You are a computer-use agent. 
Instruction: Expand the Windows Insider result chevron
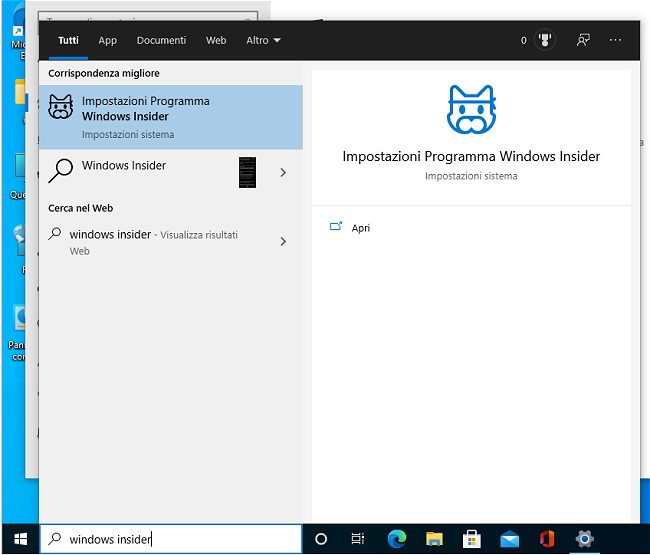pos(283,172)
